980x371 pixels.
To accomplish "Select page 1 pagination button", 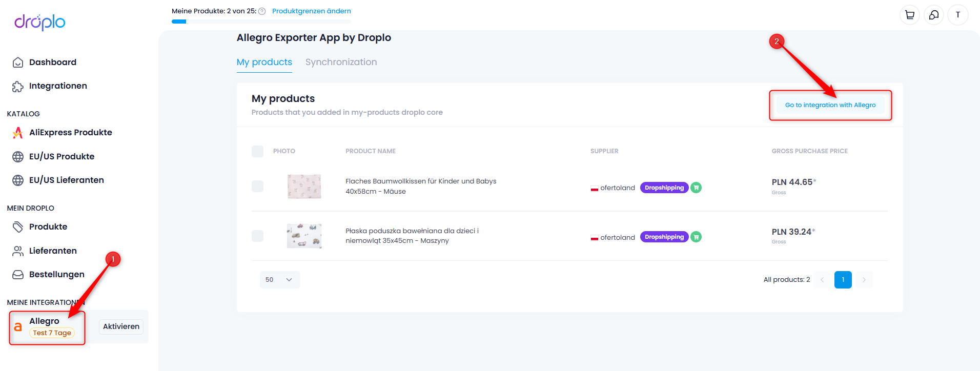I will [843, 280].
